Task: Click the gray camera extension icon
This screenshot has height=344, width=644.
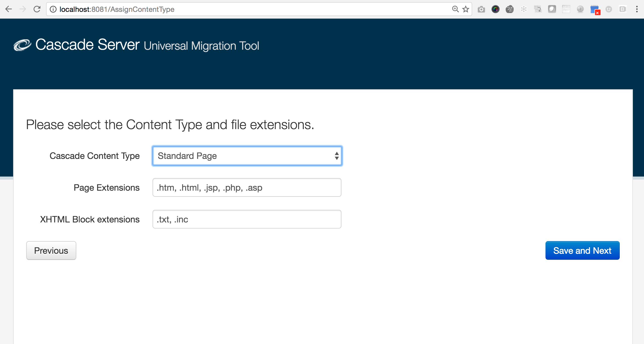Action: click(481, 9)
